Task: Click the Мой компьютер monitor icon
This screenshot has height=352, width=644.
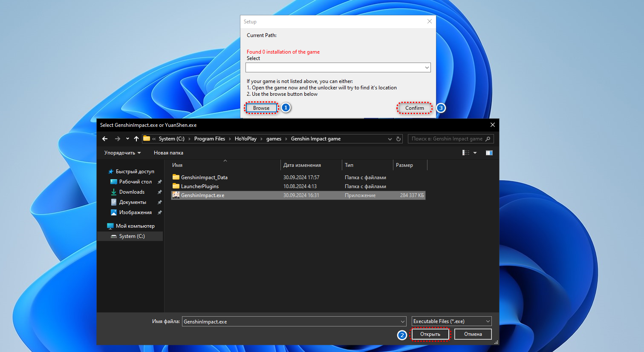Action: click(x=110, y=226)
